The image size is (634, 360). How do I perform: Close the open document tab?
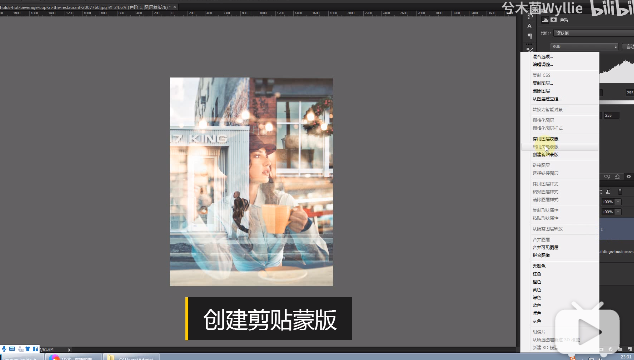[x=175, y=7]
